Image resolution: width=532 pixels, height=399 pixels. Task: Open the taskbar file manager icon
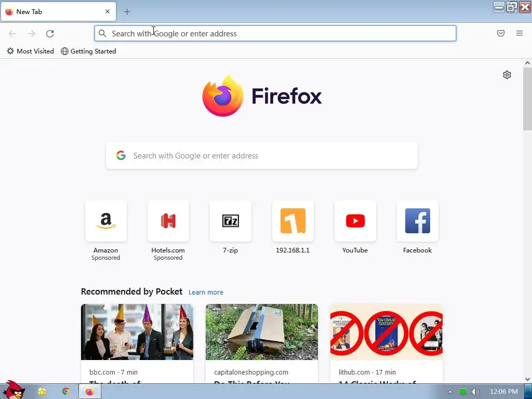[42, 392]
